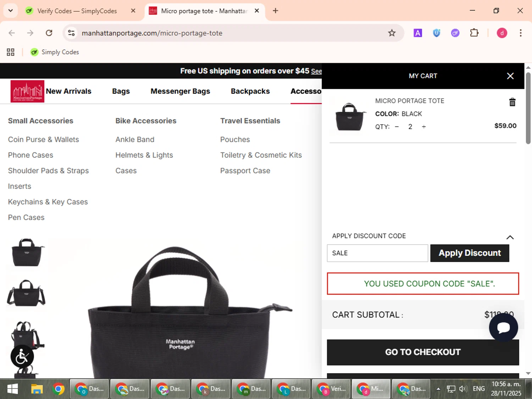The width and height of the screenshot is (532, 399).
Task: Open the purple round extension icon
Action: 455,33
